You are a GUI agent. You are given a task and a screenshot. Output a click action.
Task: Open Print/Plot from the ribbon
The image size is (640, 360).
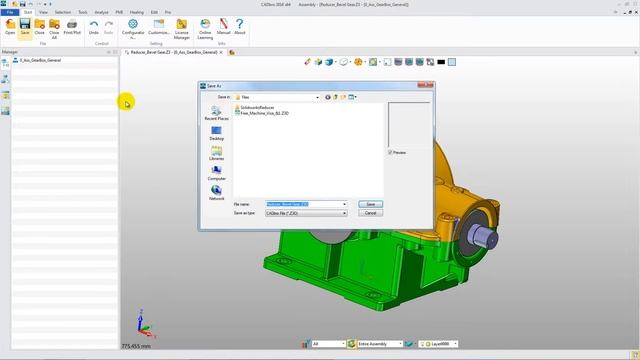(x=72, y=27)
